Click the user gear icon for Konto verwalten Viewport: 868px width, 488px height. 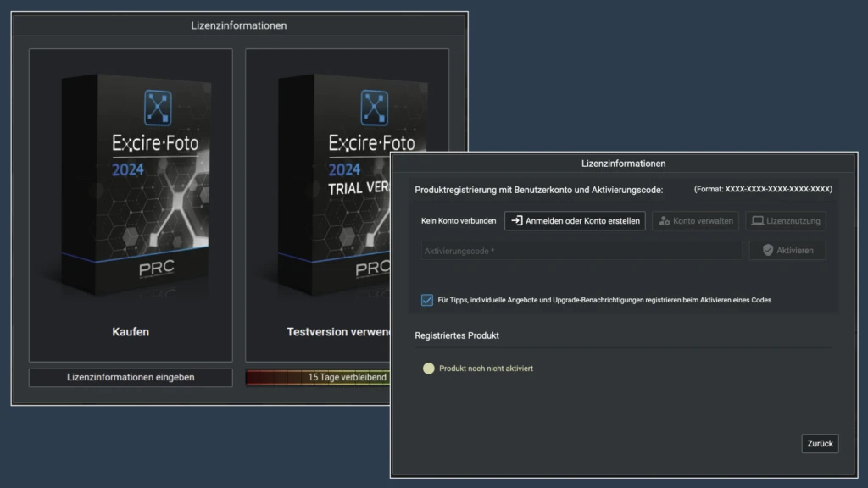[665, 221]
